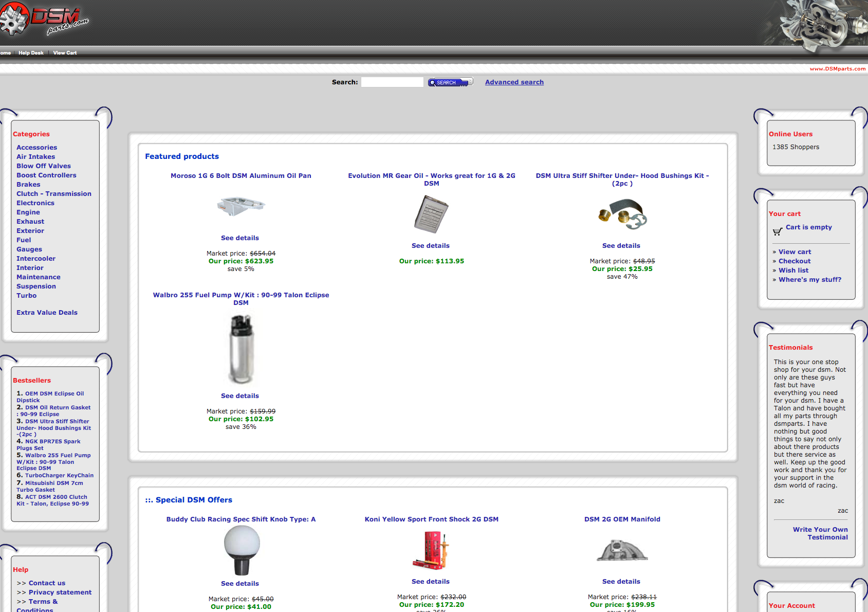Go to Checkout
868x612 pixels.
pos(795,261)
